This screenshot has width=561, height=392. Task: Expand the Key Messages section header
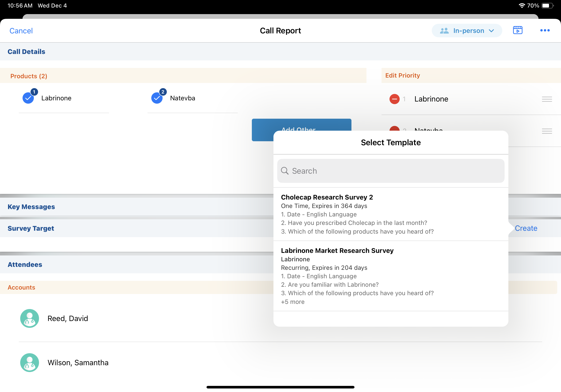tap(31, 207)
